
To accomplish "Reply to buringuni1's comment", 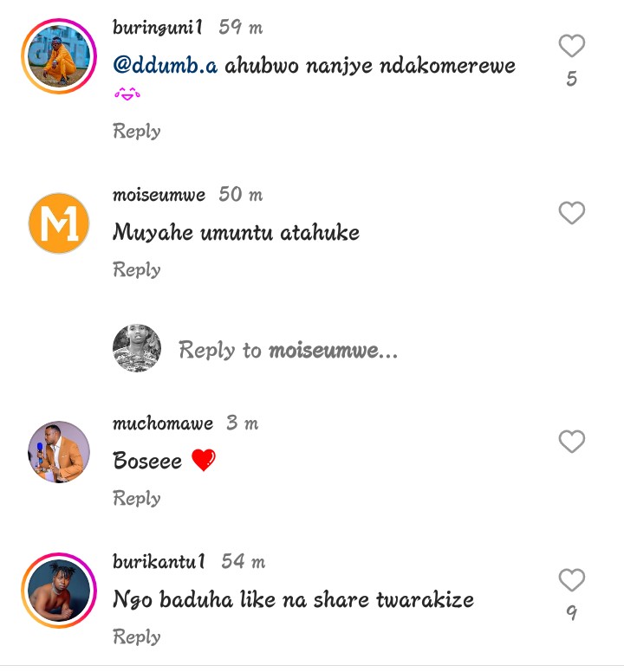I will tap(137, 131).
